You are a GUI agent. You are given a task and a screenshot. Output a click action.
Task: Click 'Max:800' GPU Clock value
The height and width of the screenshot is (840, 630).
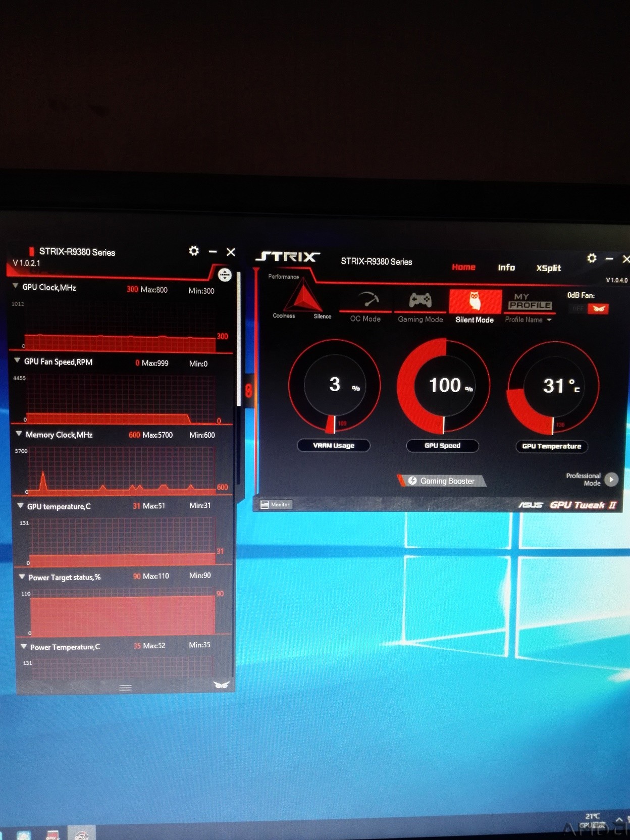(154, 289)
